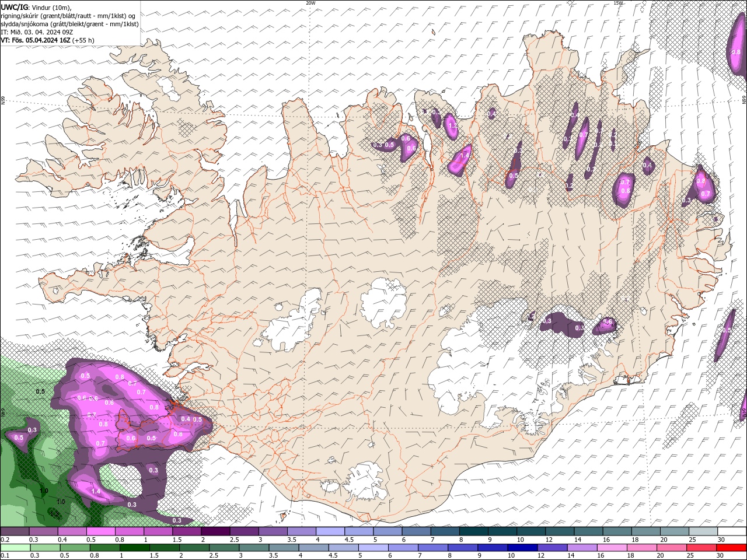Click the "0.1" label in the rain legend
The height and width of the screenshot is (560, 747).
pos(5,555)
